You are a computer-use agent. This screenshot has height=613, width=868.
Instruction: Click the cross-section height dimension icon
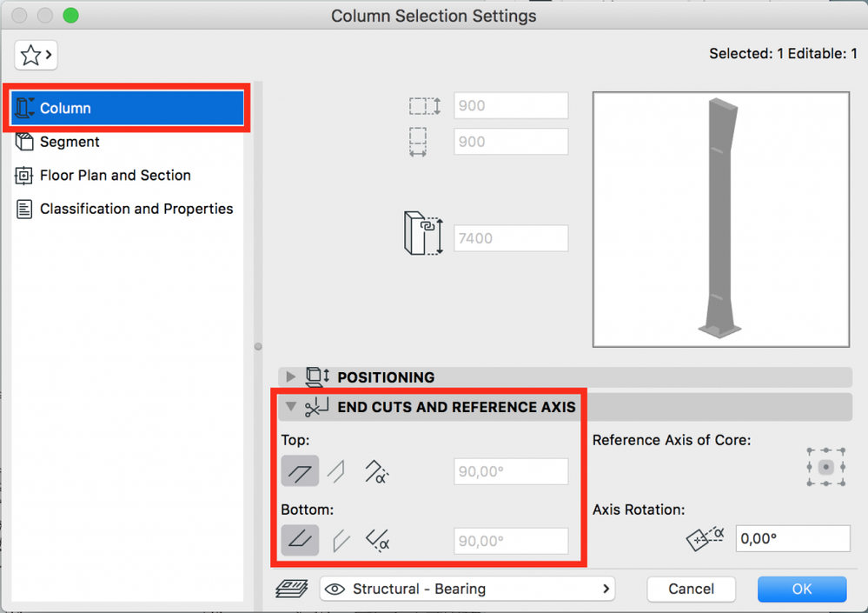pyautogui.click(x=425, y=106)
